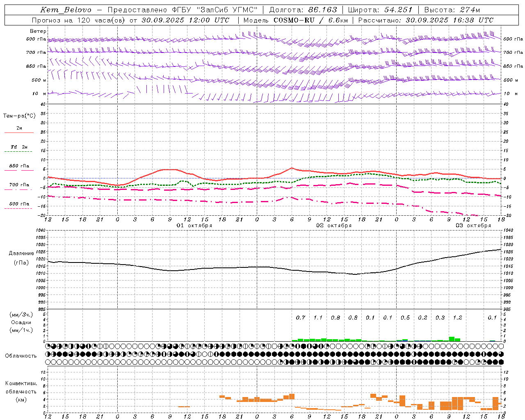The image size is (525, 420).
Task: Click the (мм/3ч.) precipitation unit label
Action: [x=21, y=315]
